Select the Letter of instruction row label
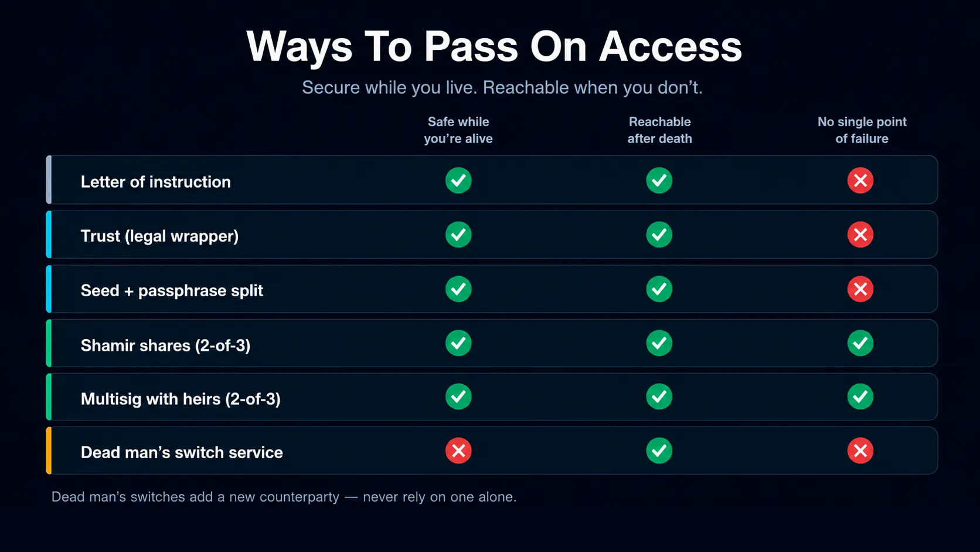This screenshot has height=552, width=980. click(156, 182)
